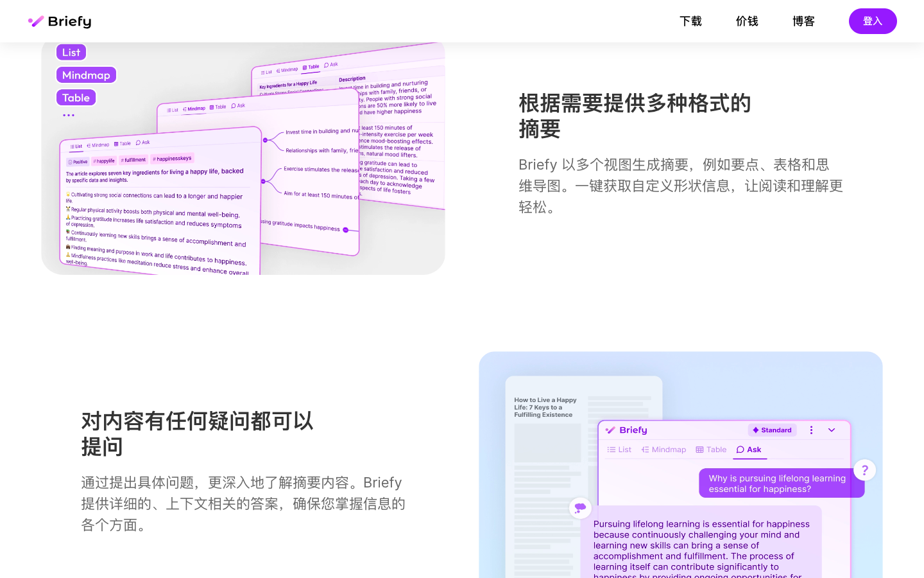Switch to the Table tab in Ask panel
924x578 pixels.
[x=711, y=450]
